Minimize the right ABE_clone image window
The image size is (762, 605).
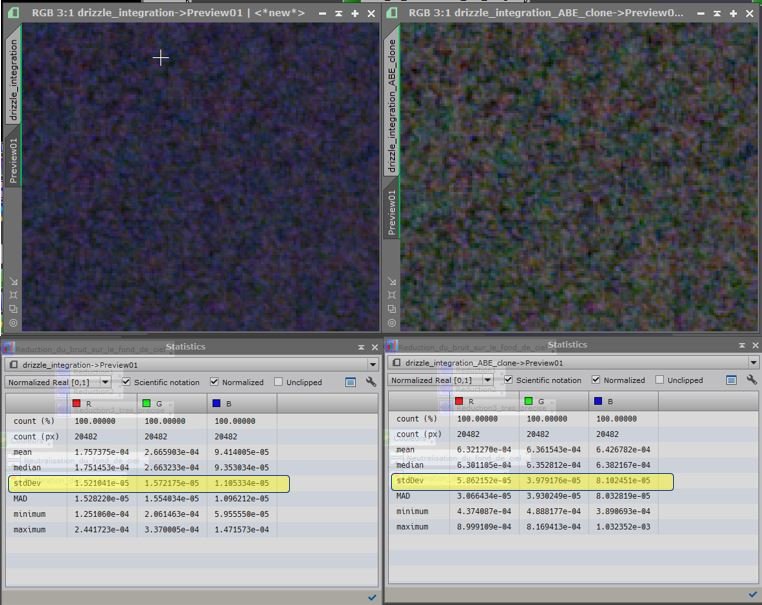(x=700, y=14)
